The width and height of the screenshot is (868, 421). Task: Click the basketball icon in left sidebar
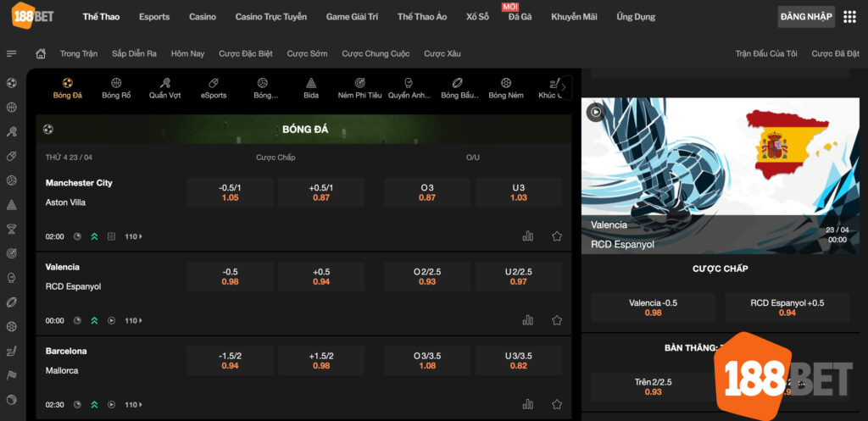pos(12,108)
